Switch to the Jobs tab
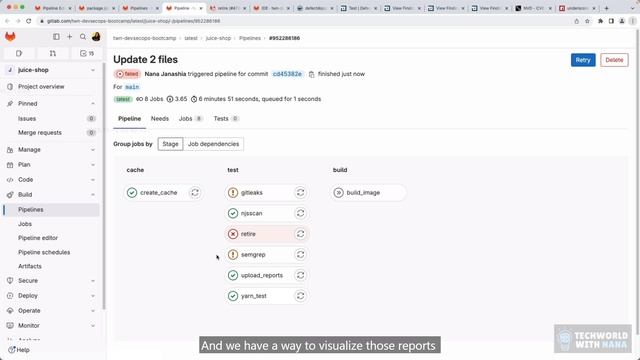This screenshot has width=640, height=360. click(x=191, y=119)
